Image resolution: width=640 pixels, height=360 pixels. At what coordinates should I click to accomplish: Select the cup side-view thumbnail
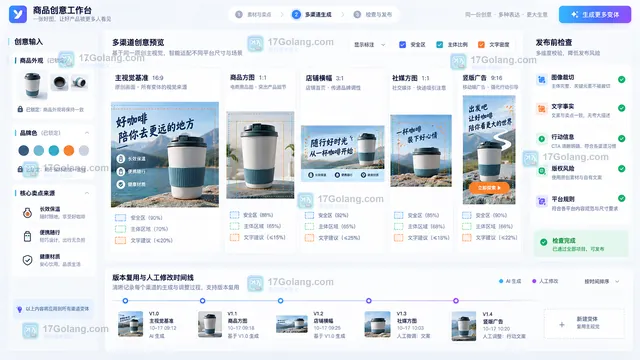[x=79, y=82]
